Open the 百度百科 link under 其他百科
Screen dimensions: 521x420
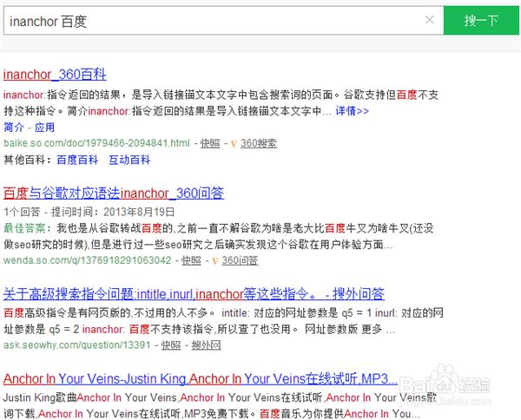pos(77,160)
